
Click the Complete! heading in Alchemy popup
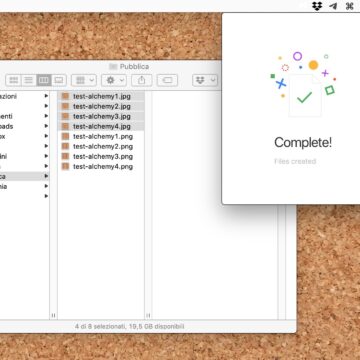303,143
